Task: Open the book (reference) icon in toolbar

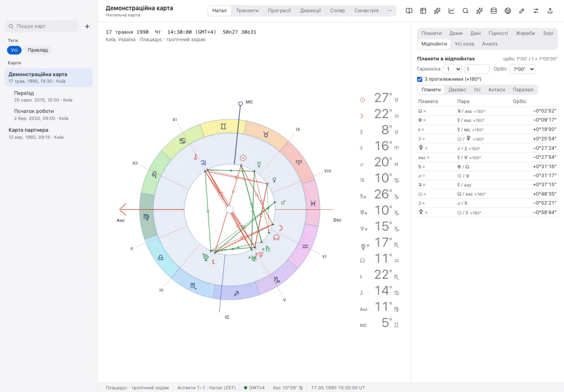Action: click(409, 11)
